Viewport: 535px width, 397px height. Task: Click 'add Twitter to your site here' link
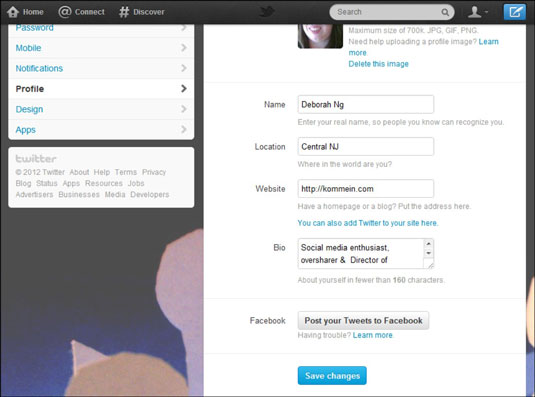pos(367,223)
